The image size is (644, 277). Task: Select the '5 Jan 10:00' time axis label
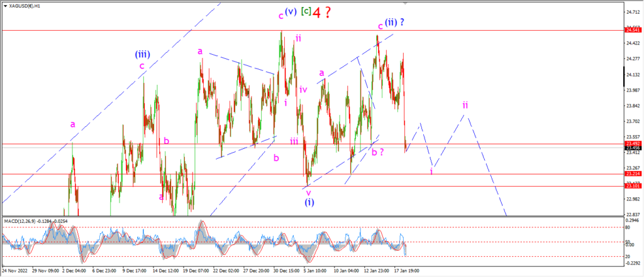click(x=314, y=271)
